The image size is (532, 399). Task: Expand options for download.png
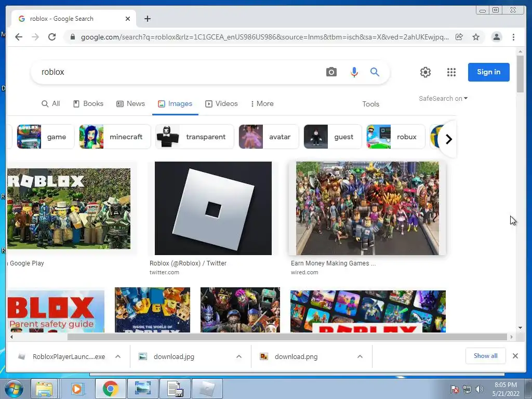pyautogui.click(x=360, y=356)
